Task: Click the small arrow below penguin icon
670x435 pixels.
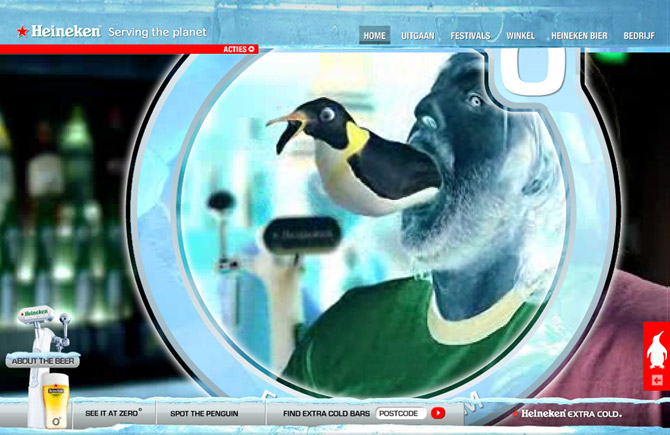Action: (657, 380)
